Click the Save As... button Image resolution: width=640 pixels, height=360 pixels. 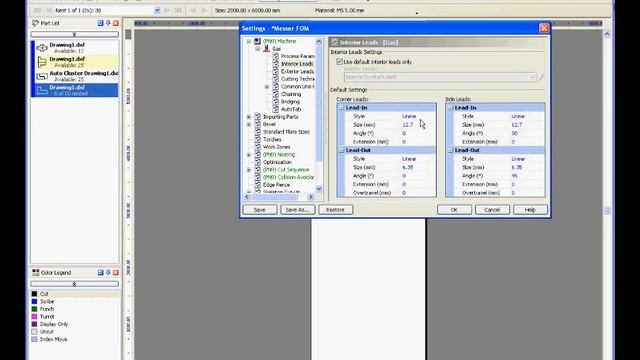point(298,210)
